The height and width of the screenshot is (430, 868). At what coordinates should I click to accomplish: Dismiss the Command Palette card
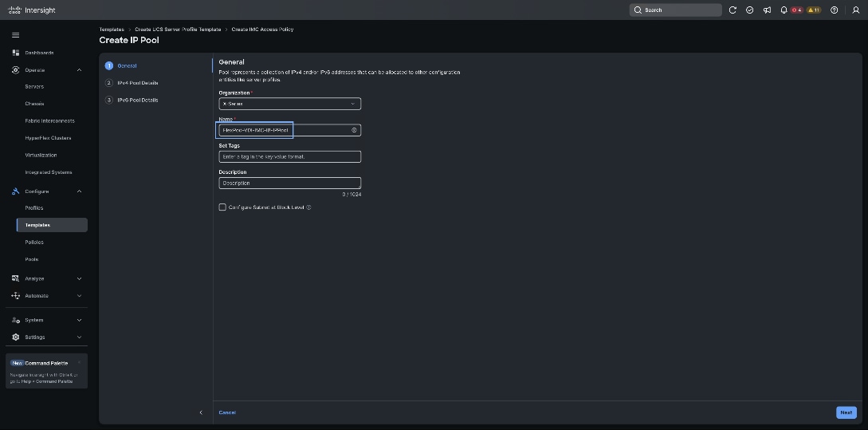pos(79,363)
